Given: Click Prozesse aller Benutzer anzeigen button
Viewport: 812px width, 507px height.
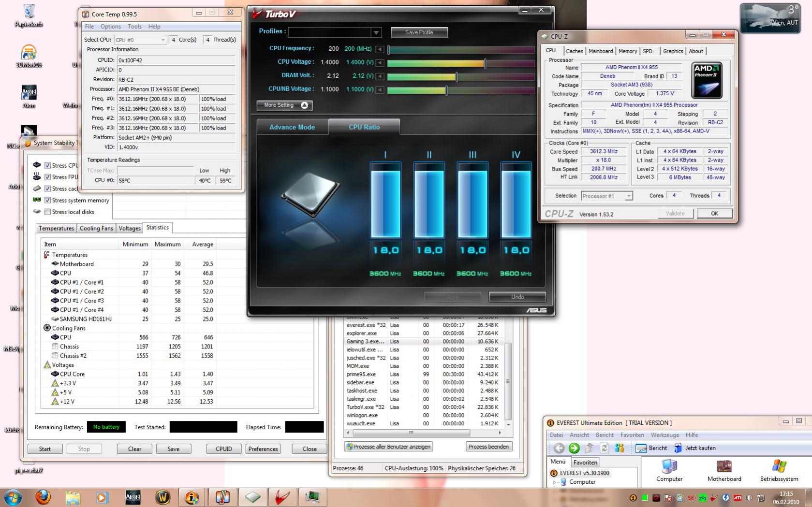Looking at the screenshot, I should [388, 447].
